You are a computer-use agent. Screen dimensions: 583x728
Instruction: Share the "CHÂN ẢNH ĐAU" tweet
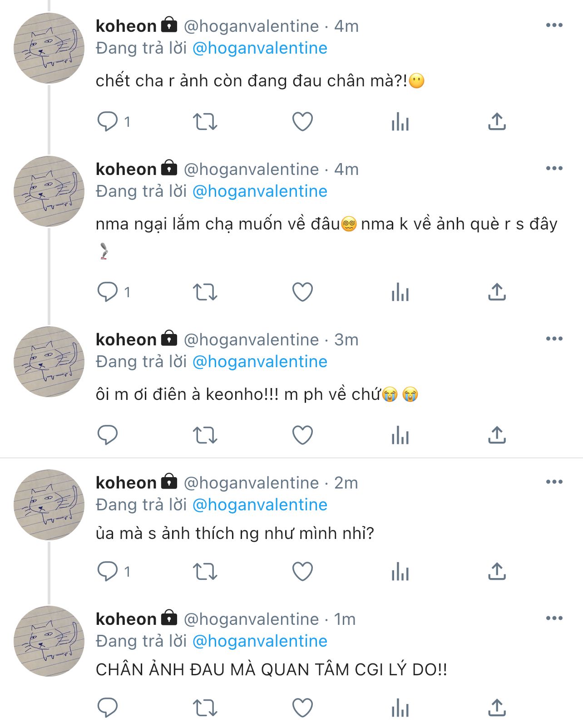point(497,708)
